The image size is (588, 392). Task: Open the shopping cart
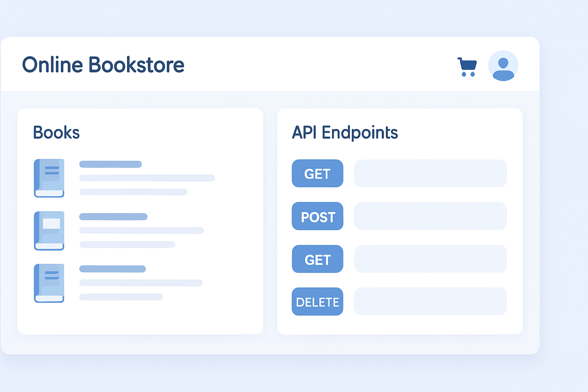pyautogui.click(x=467, y=67)
